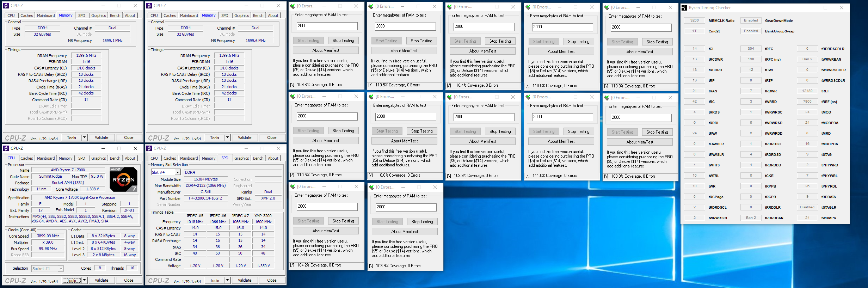Stop Testing in the MemTest window at 109.6% coverage
868x288 pixels.
click(343, 41)
